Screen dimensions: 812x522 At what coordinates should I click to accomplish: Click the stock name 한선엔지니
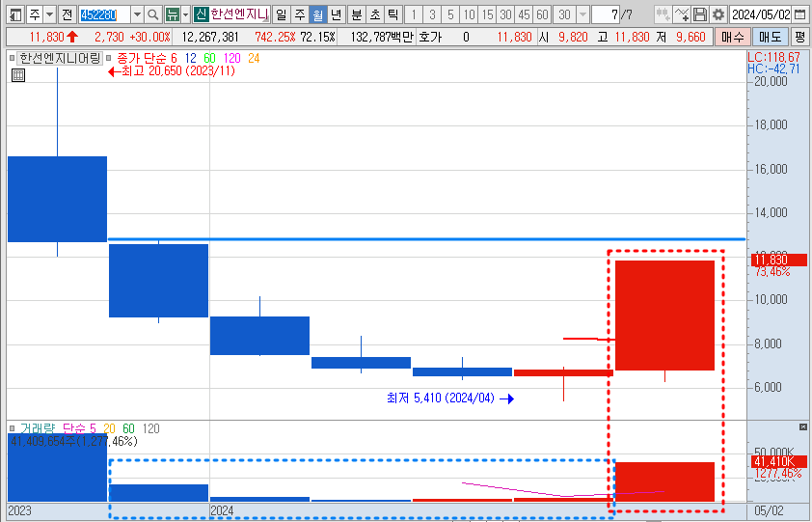point(239,14)
